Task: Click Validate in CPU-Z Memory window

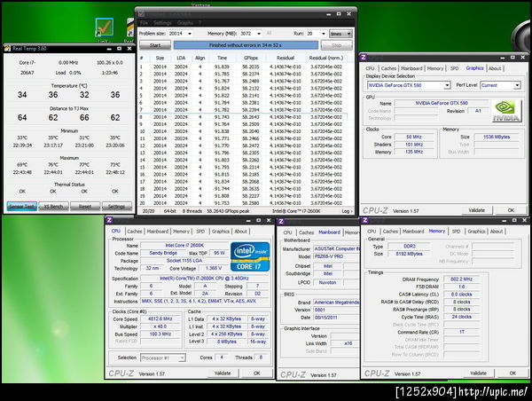Action: coord(479,373)
